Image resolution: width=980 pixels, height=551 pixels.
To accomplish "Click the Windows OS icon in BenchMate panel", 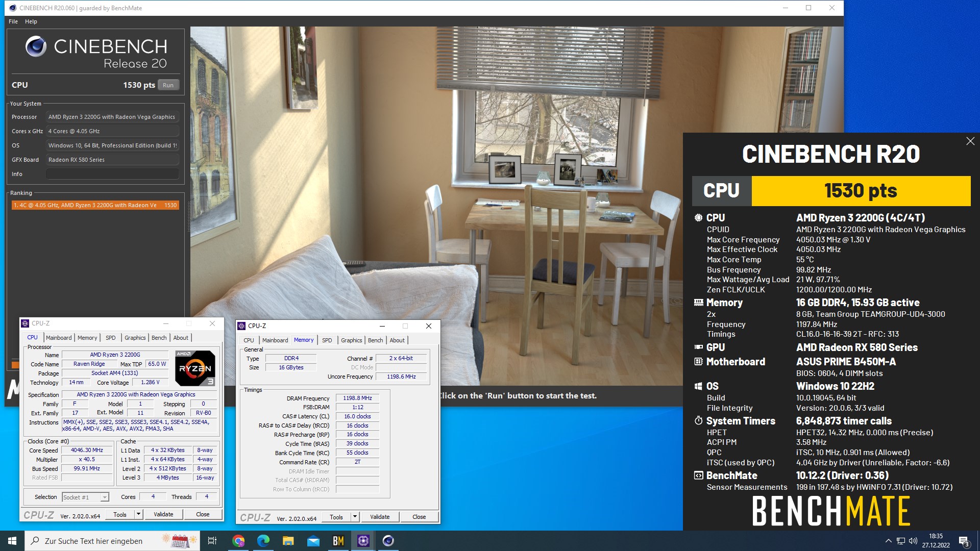I will click(x=698, y=386).
